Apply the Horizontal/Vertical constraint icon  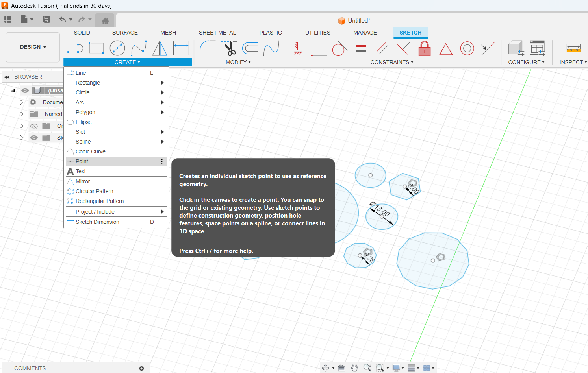298,48
